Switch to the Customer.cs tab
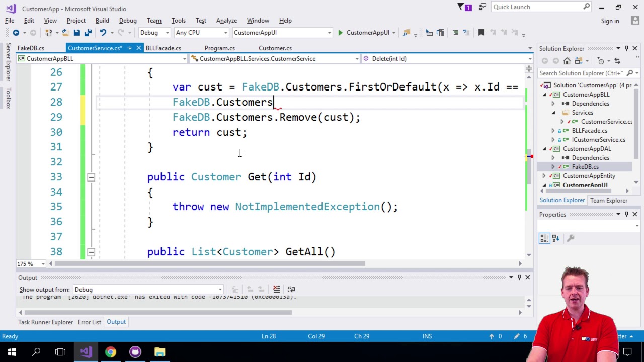This screenshot has width=644, height=362. [275, 48]
